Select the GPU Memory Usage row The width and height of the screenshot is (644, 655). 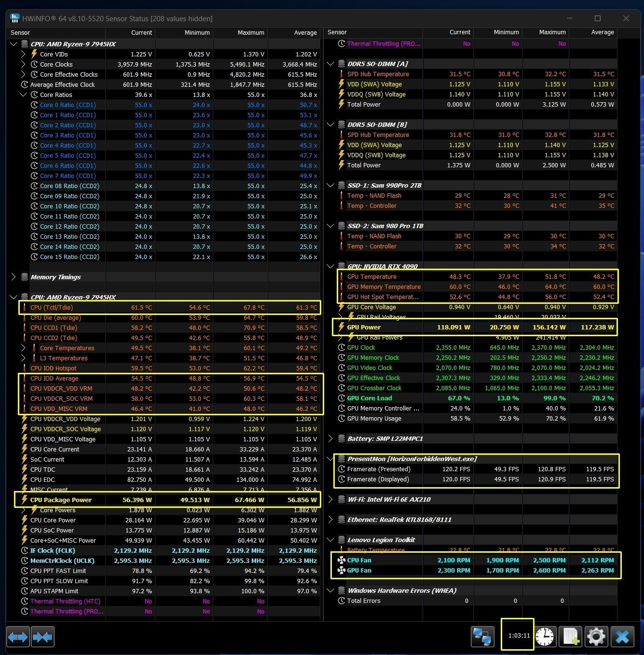(x=477, y=419)
